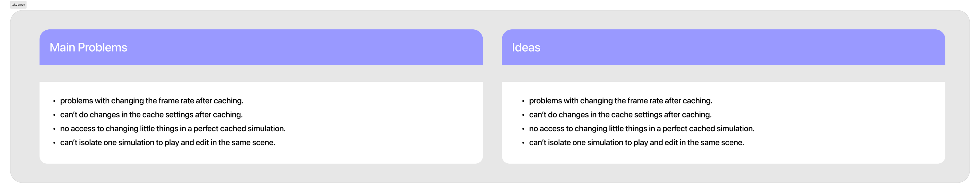Click the gray strip between the Main Problems header and its card
980x193 pixels.
coord(261,74)
